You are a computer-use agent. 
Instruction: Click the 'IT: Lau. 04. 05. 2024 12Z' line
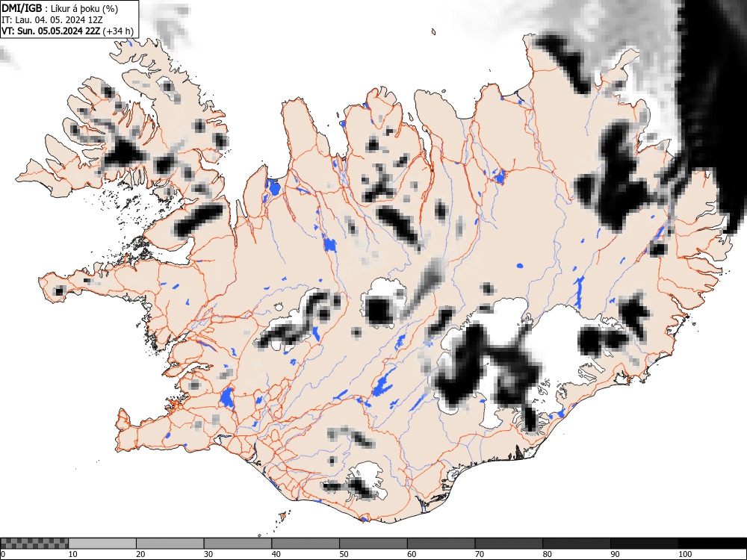[x=52, y=20]
